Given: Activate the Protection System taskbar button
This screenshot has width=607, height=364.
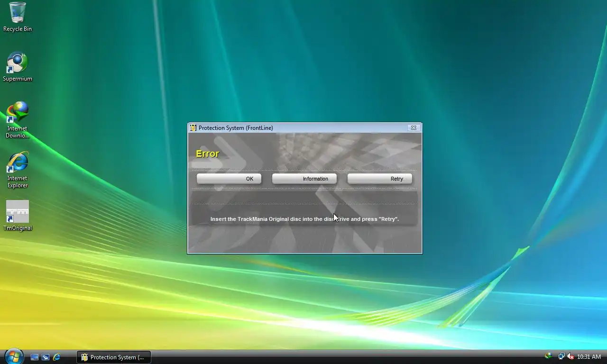Looking at the screenshot, I should (114, 357).
